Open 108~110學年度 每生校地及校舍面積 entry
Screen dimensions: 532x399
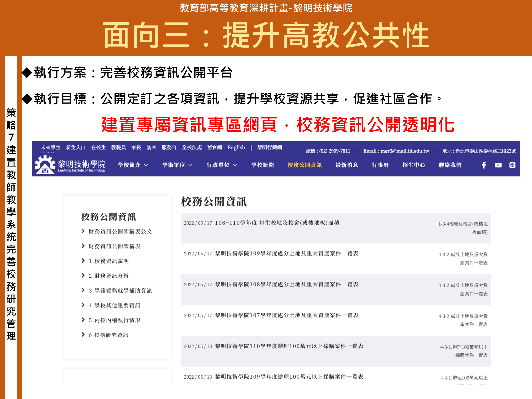[x=277, y=223]
